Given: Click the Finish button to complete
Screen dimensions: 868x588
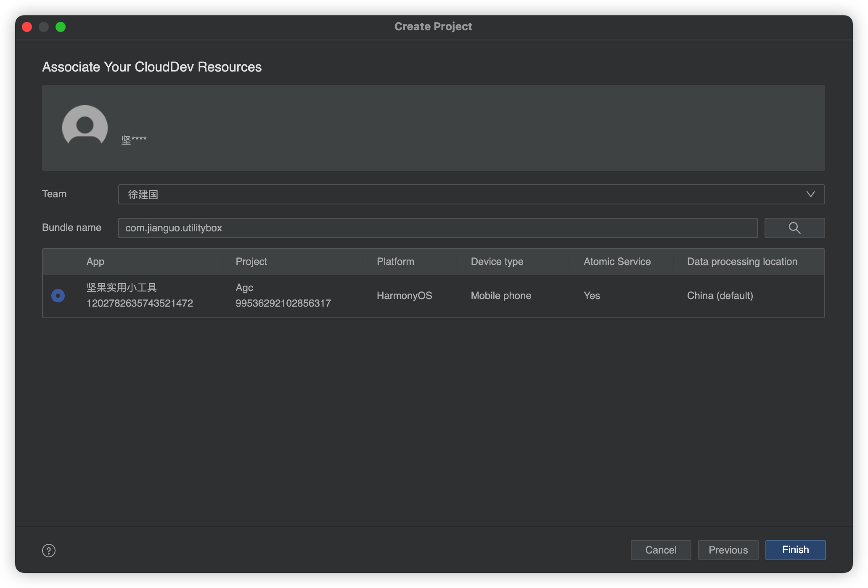Looking at the screenshot, I should tap(795, 550).
